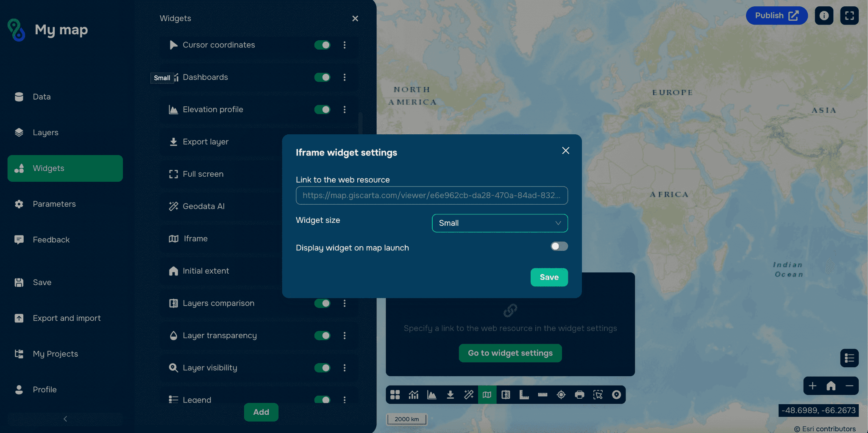Open the Layers section in sidebar
The image size is (868, 433).
click(x=45, y=132)
